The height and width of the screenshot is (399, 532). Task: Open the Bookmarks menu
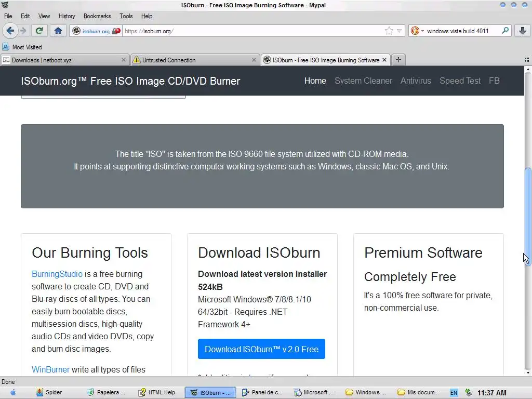pyautogui.click(x=97, y=16)
